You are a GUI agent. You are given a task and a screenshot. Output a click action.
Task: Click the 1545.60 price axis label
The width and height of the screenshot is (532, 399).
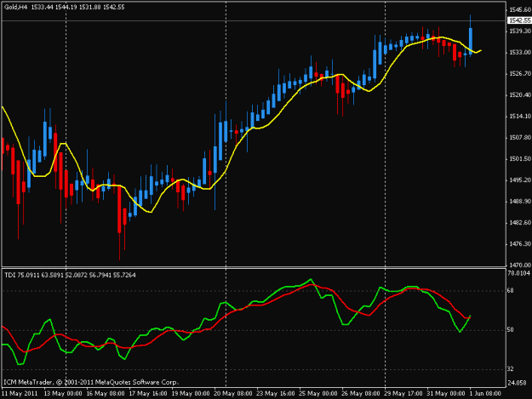click(520, 10)
